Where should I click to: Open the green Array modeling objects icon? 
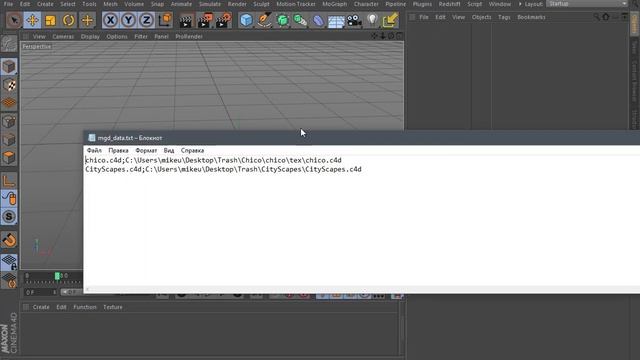(300, 20)
